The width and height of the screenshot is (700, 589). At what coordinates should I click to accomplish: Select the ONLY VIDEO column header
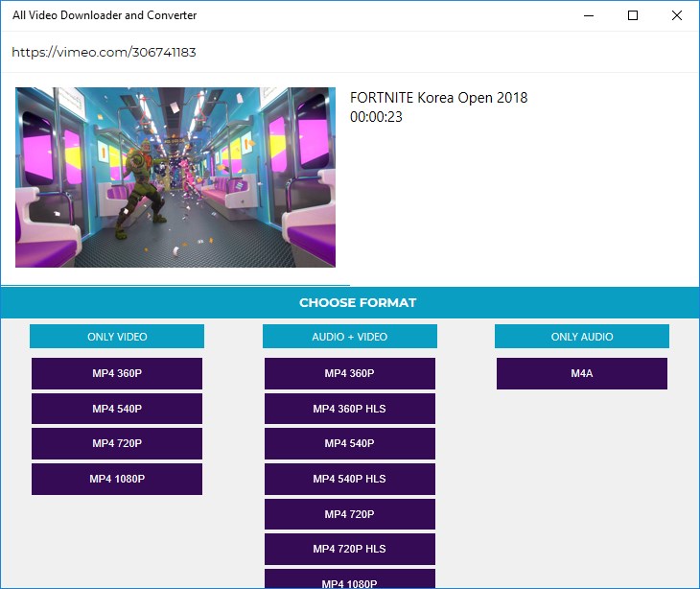[117, 337]
